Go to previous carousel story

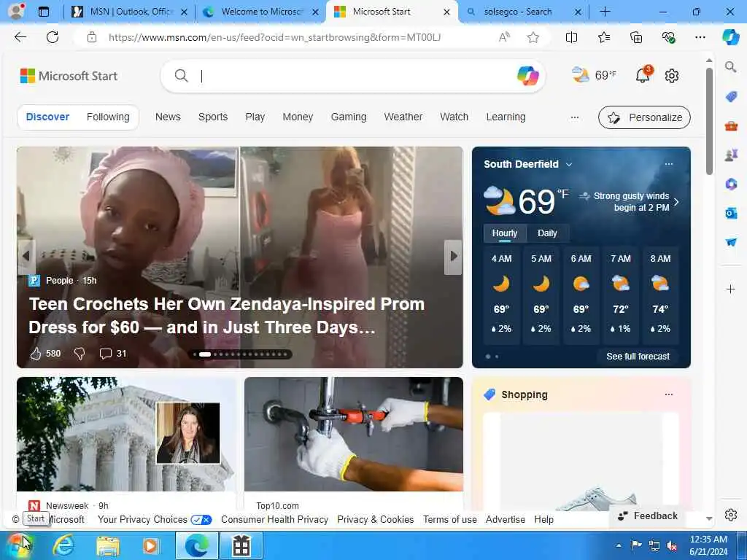coord(26,256)
